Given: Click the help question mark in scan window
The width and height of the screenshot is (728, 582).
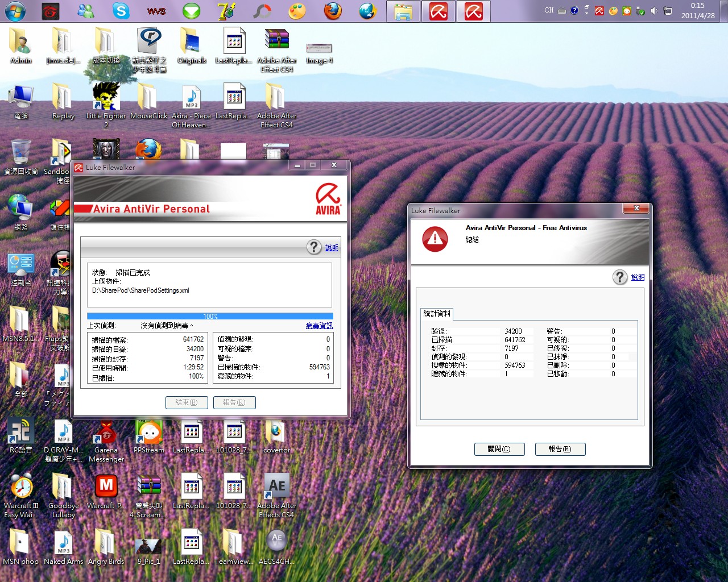Looking at the screenshot, I should [x=314, y=247].
